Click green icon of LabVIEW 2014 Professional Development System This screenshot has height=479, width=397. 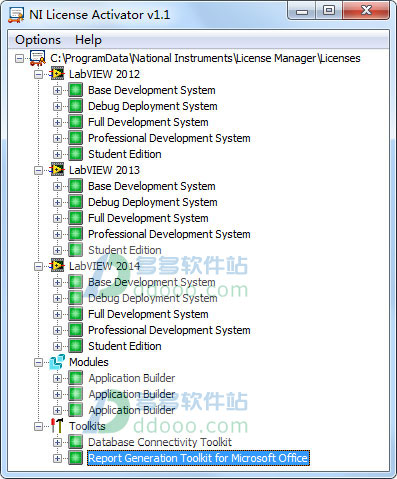76,330
